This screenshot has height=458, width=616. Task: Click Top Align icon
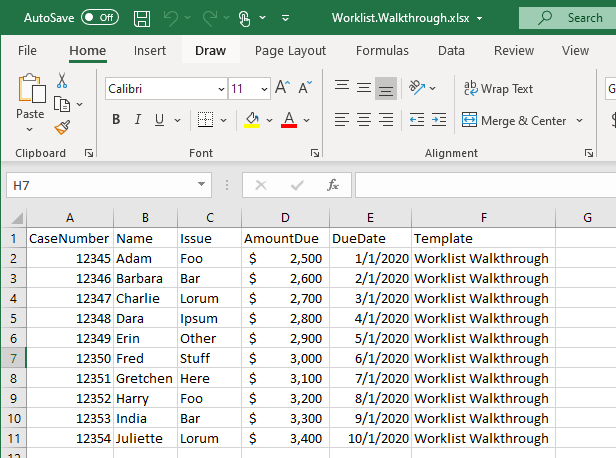[x=342, y=87]
